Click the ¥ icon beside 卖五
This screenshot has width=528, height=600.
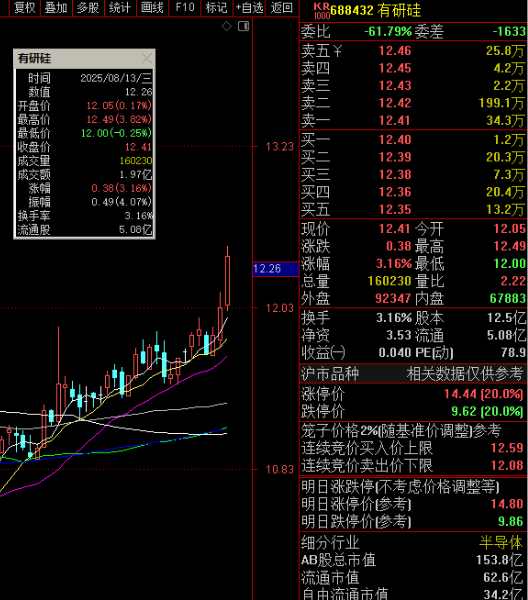pyautogui.click(x=337, y=51)
